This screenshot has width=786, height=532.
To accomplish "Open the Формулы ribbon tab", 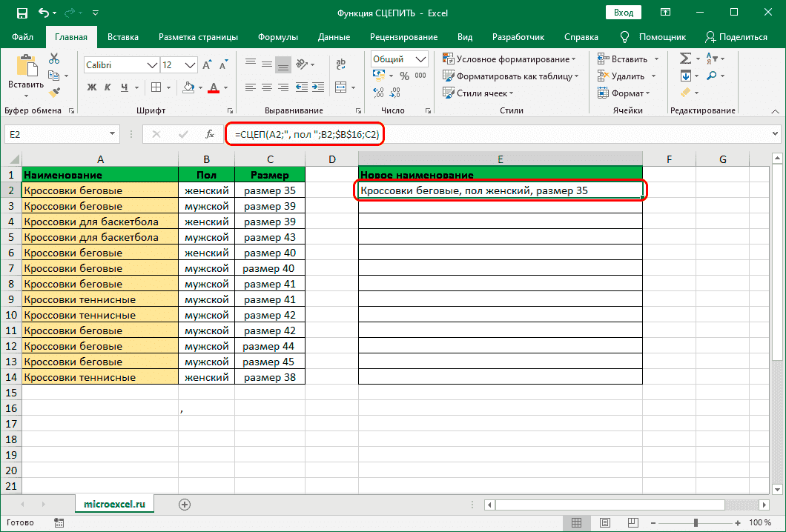I will [x=278, y=36].
